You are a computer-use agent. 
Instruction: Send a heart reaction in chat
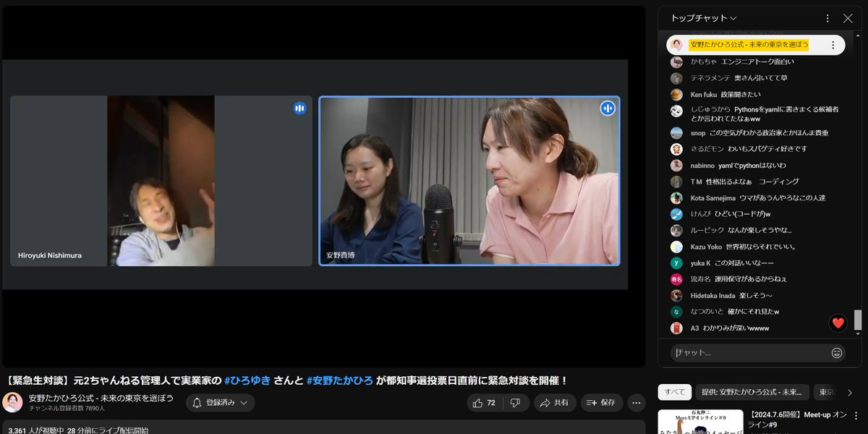838,323
